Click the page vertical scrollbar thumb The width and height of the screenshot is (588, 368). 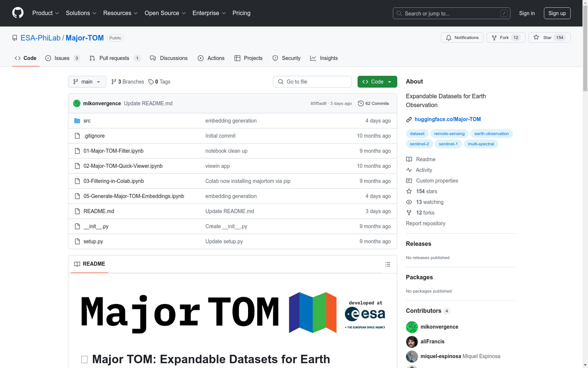pyautogui.click(x=585, y=48)
